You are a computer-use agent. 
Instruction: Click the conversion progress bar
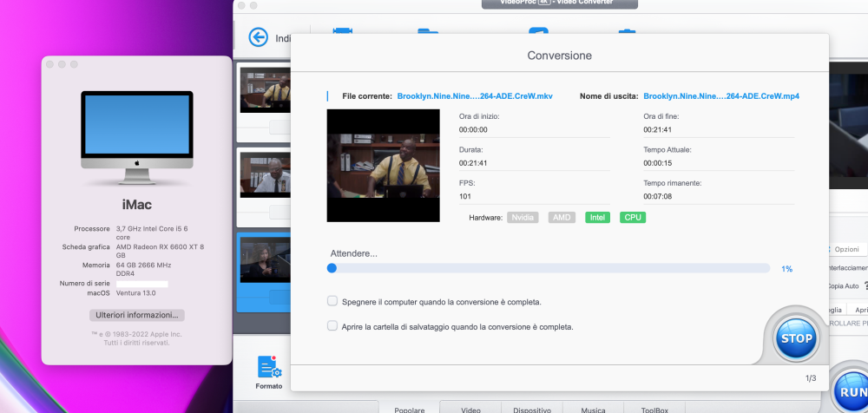click(x=549, y=268)
